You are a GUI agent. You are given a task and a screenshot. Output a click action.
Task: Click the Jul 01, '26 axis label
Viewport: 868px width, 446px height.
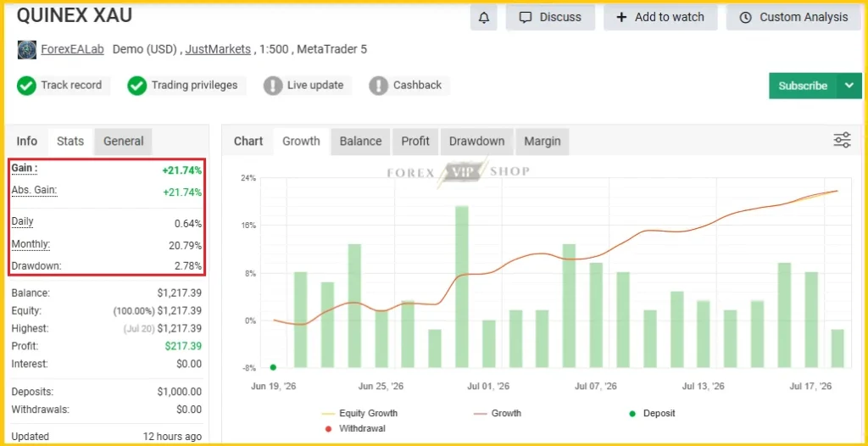[x=488, y=386]
